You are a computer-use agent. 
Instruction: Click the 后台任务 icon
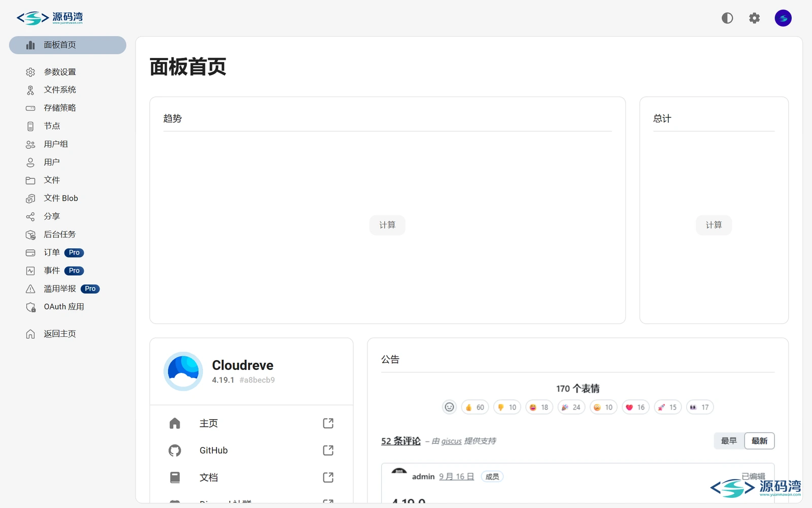click(x=30, y=235)
